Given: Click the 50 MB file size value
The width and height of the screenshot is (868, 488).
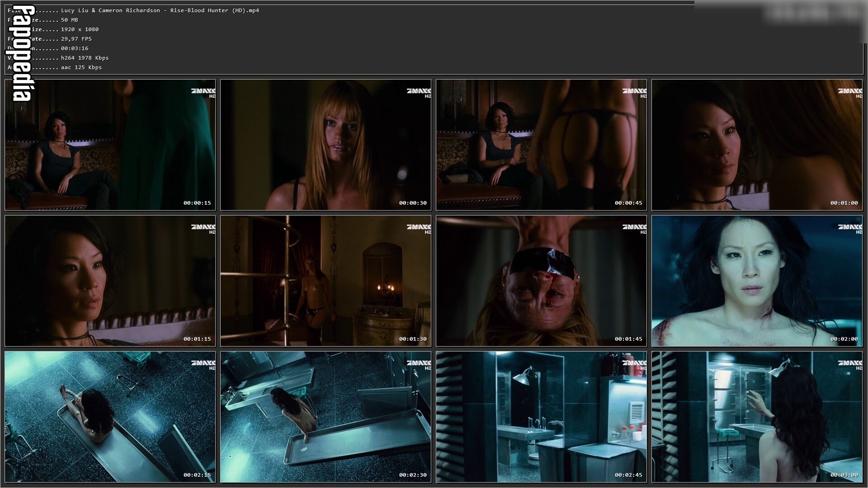Looking at the screenshot, I should [70, 20].
